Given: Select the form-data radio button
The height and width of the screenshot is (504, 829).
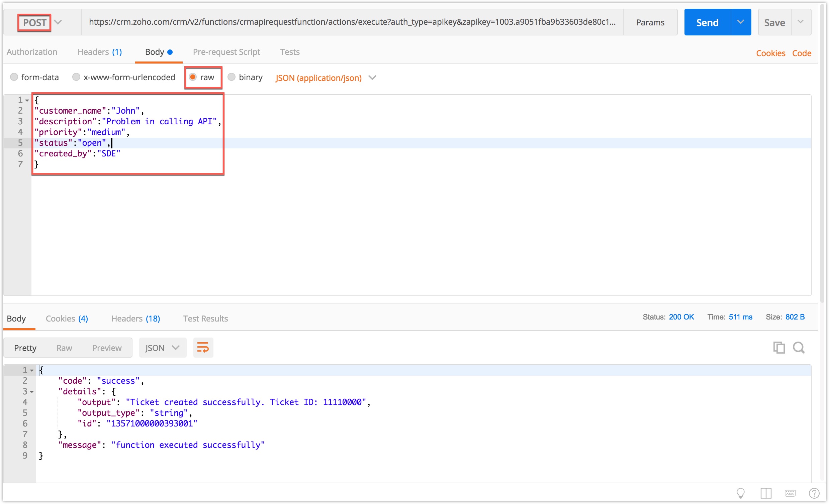Looking at the screenshot, I should coord(14,77).
